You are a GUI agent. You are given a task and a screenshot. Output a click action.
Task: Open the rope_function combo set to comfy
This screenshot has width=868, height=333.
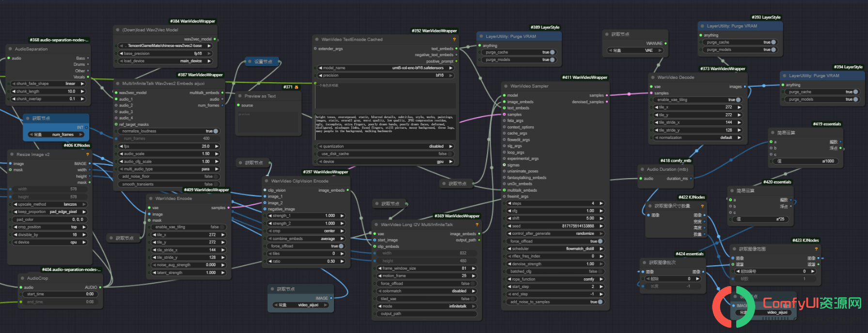click(x=555, y=279)
